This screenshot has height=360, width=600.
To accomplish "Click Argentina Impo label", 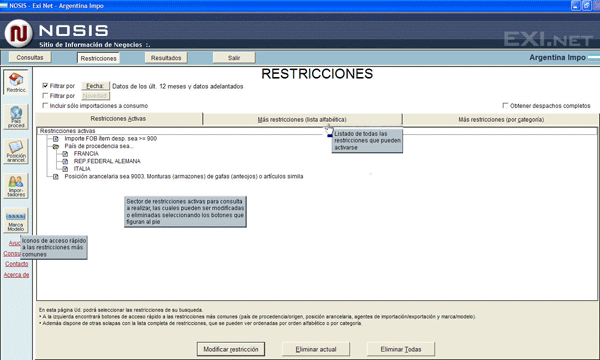I will click(557, 57).
